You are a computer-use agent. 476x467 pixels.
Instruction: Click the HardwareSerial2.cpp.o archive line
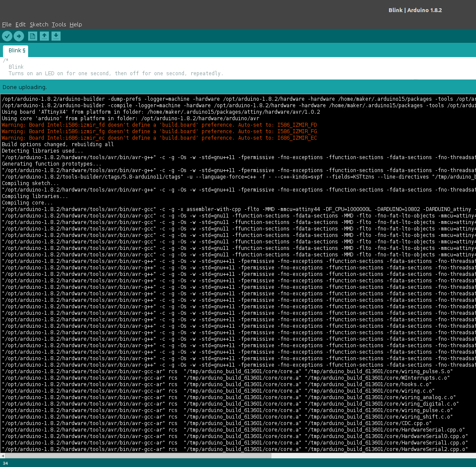[x=235, y=449]
